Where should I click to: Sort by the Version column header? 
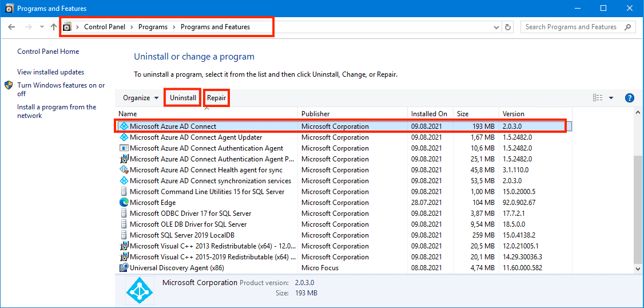coord(535,114)
